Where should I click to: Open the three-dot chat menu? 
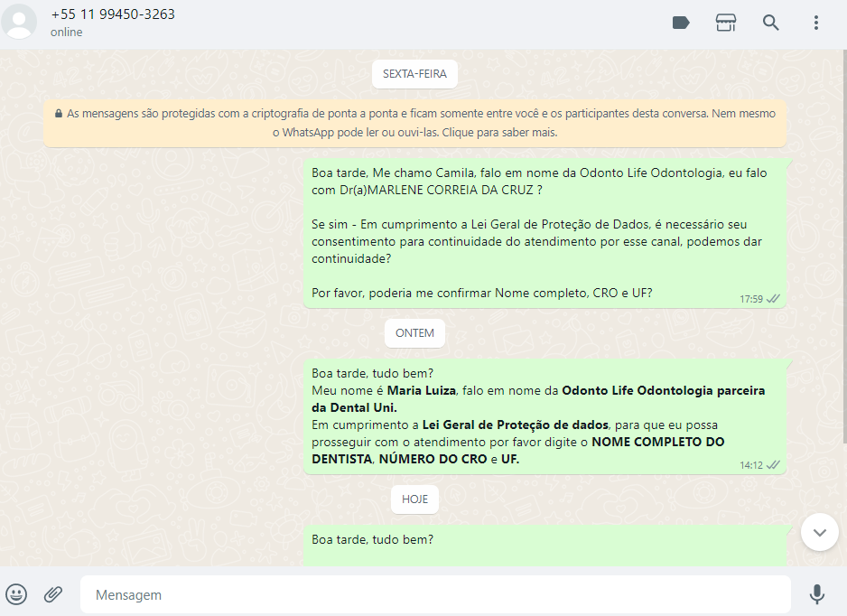click(x=816, y=23)
